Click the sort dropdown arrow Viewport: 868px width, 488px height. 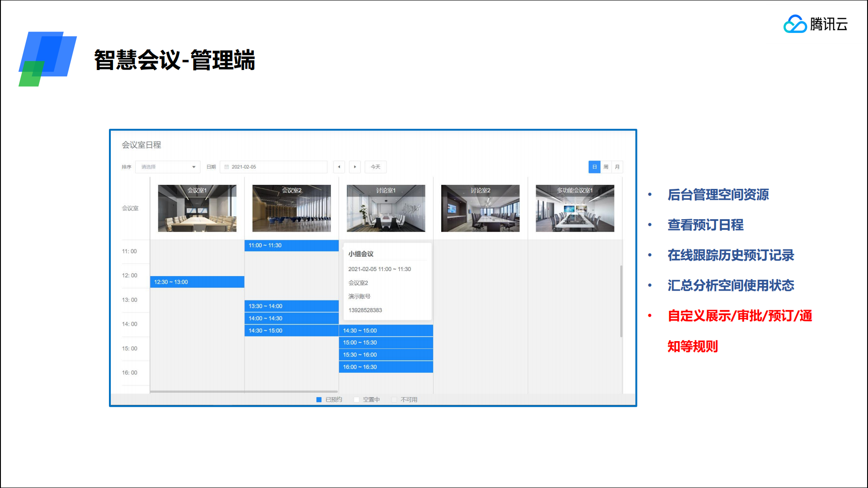pyautogui.click(x=194, y=167)
